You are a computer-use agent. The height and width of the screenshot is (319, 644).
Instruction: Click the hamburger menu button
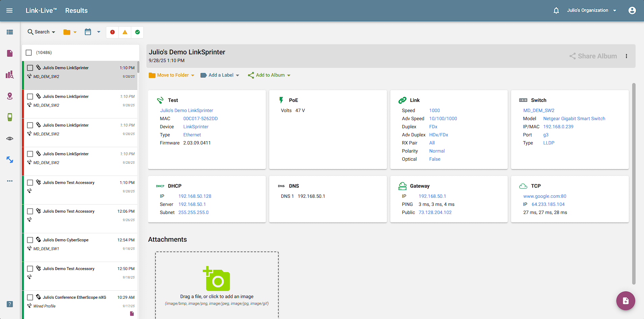tap(9, 10)
